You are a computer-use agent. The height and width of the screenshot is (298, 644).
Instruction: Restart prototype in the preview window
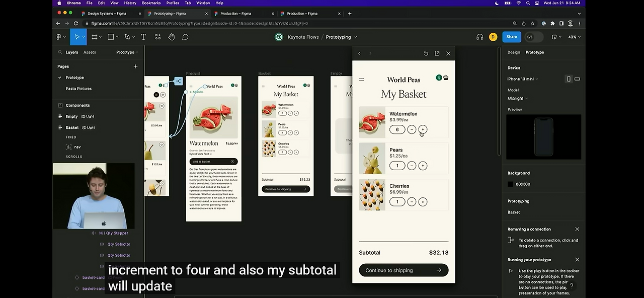click(x=426, y=53)
